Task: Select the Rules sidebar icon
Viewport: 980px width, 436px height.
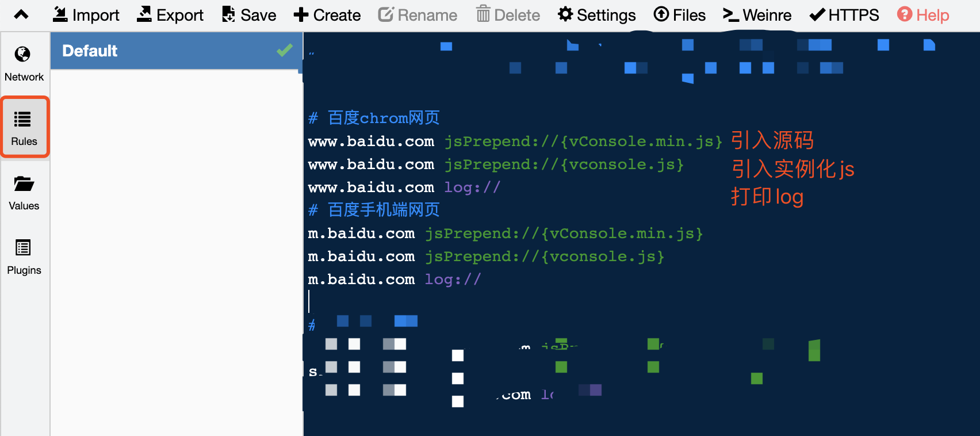Action: tap(24, 127)
